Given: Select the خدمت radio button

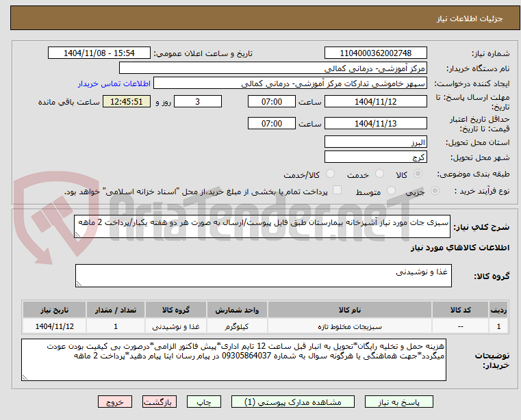Looking at the screenshot, I should click(x=379, y=174).
